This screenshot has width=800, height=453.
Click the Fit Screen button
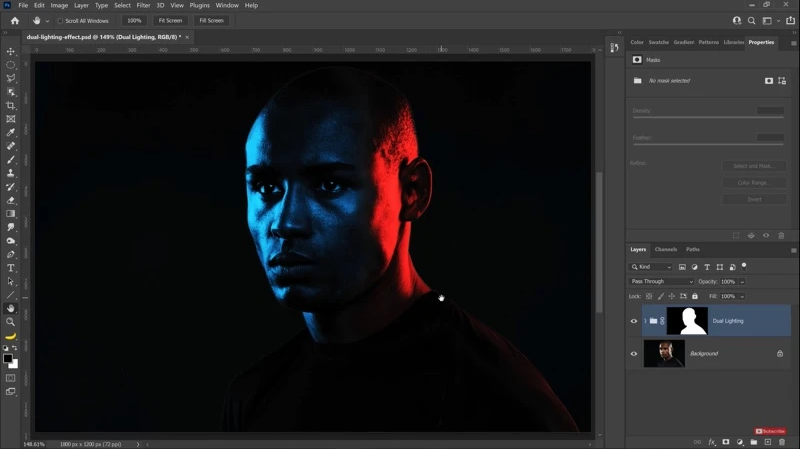pyautogui.click(x=170, y=20)
